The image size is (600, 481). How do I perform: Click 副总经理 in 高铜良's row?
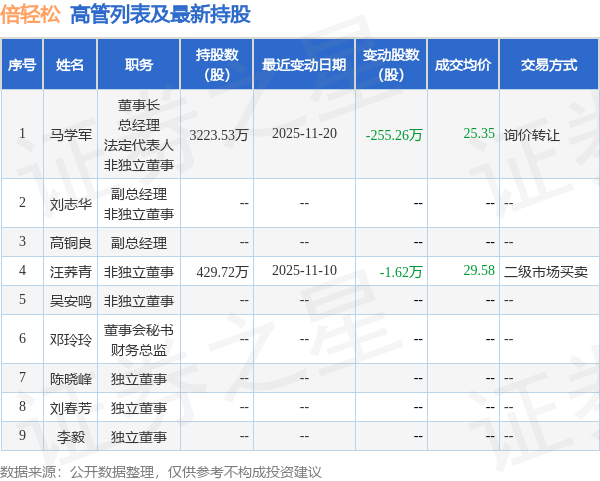click(x=139, y=243)
